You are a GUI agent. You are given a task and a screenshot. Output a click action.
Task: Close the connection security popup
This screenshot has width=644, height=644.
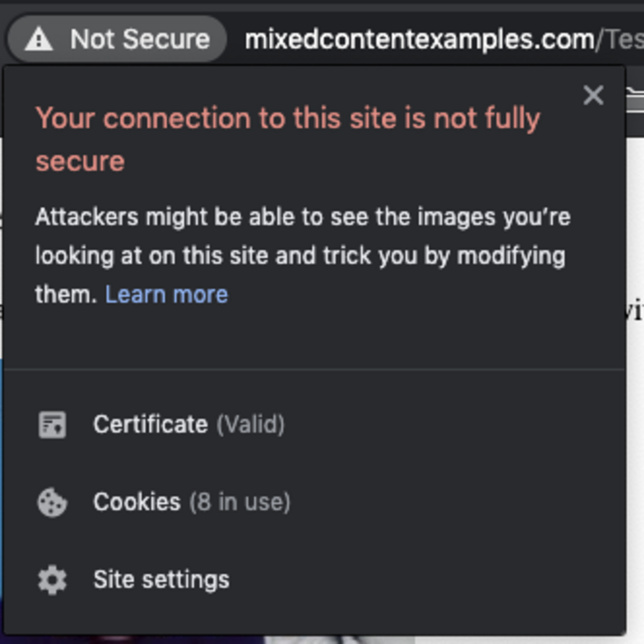[593, 95]
